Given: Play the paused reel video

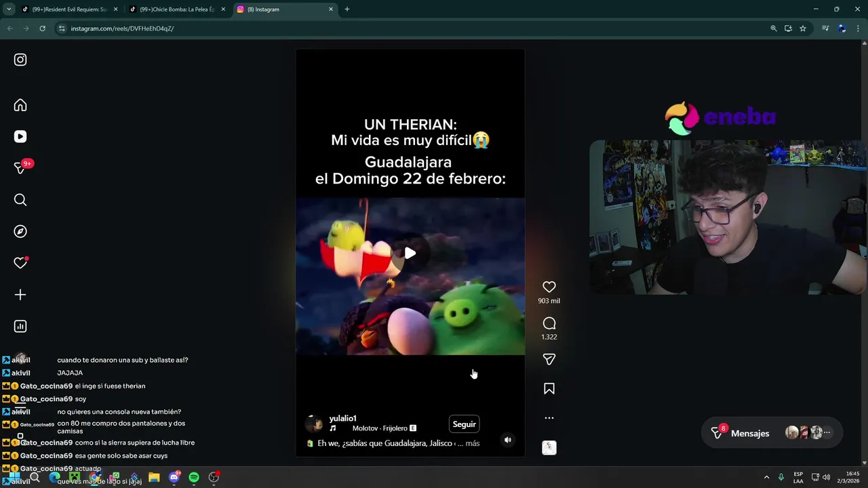Looking at the screenshot, I should point(410,253).
